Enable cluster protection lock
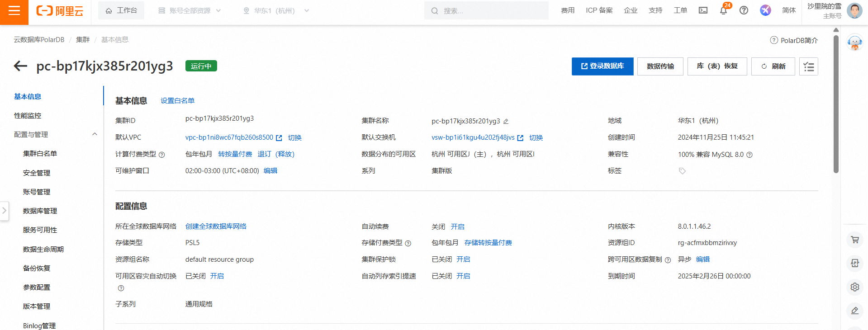Image resolution: width=868 pixels, height=330 pixels. [463, 259]
